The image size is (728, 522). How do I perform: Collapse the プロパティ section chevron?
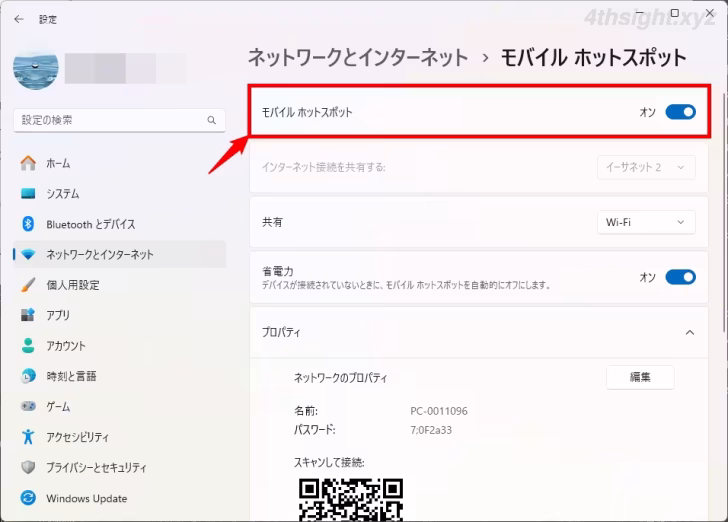coord(690,333)
